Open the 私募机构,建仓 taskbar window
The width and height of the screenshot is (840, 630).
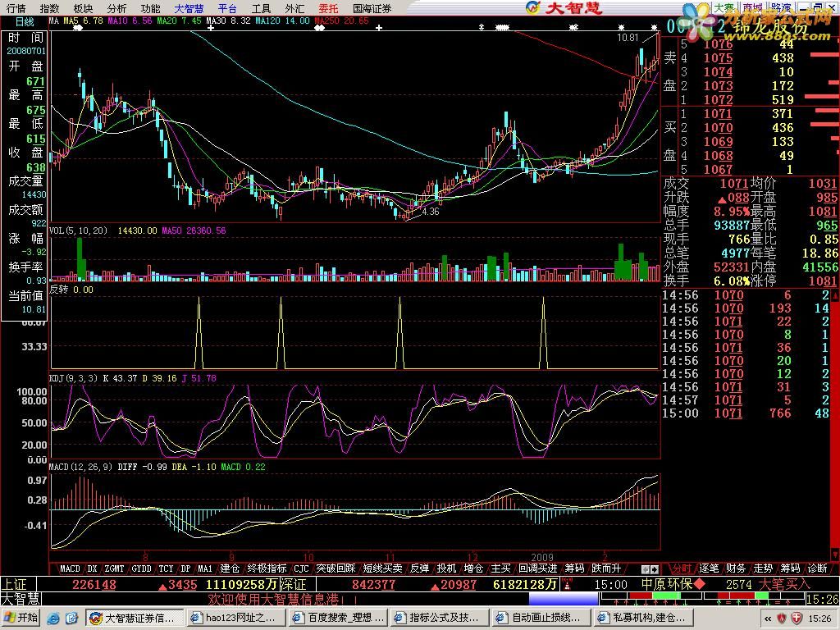(x=643, y=618)
